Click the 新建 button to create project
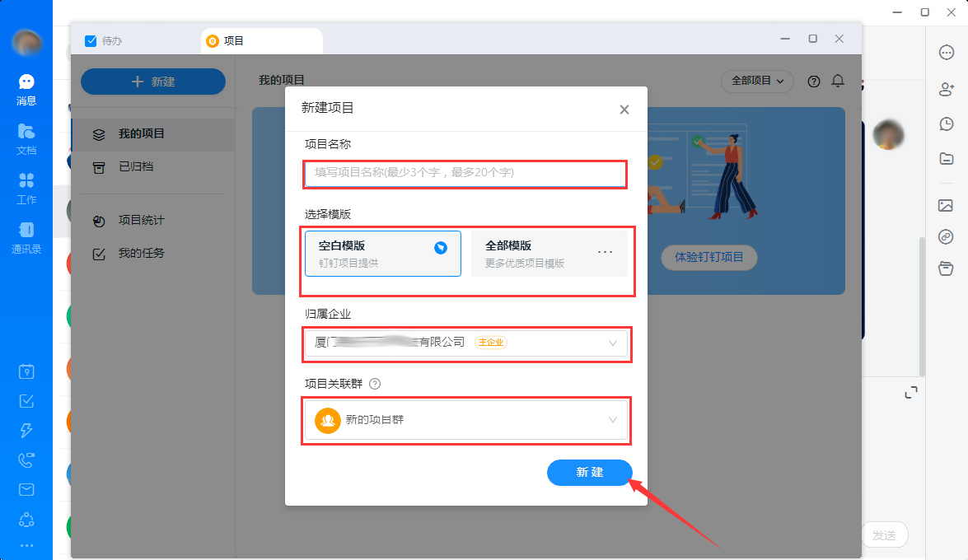Viewport: 968px width, 560px height. 590,473
